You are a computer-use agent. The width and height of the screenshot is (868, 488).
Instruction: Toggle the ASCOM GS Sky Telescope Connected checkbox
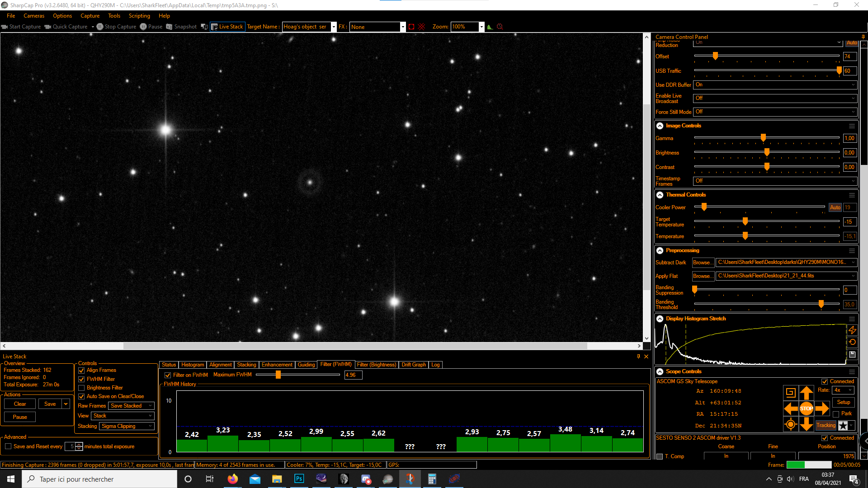tap(825, 382)
